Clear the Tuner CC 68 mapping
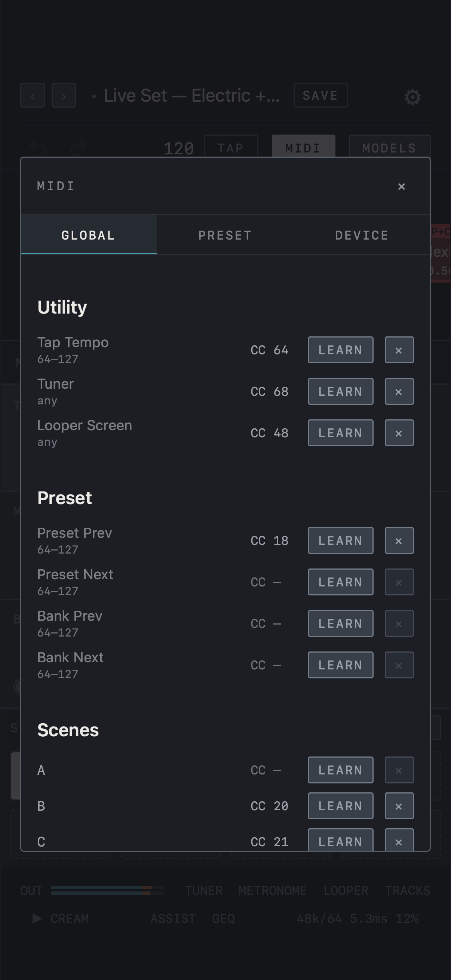 click(x=399, y=391)
